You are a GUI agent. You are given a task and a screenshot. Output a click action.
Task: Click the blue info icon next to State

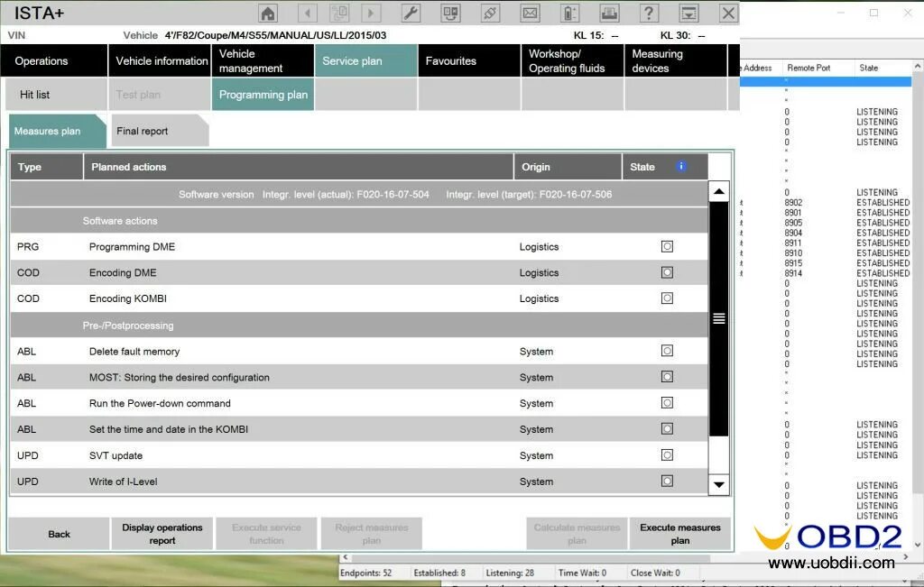[680, 167]
